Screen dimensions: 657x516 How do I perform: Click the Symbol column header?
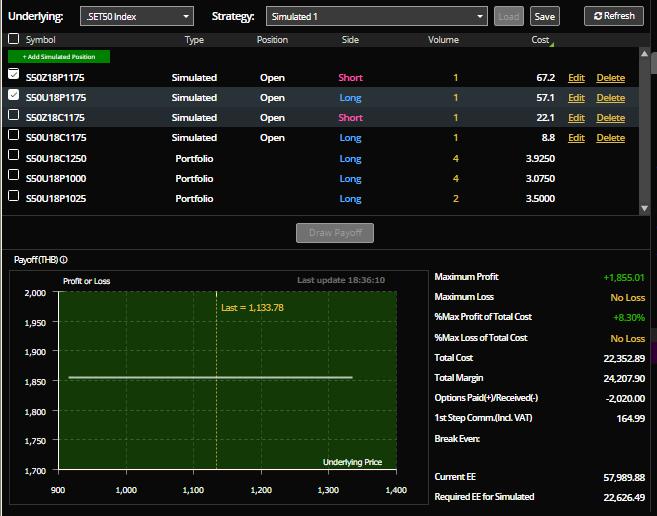[40, 40]
